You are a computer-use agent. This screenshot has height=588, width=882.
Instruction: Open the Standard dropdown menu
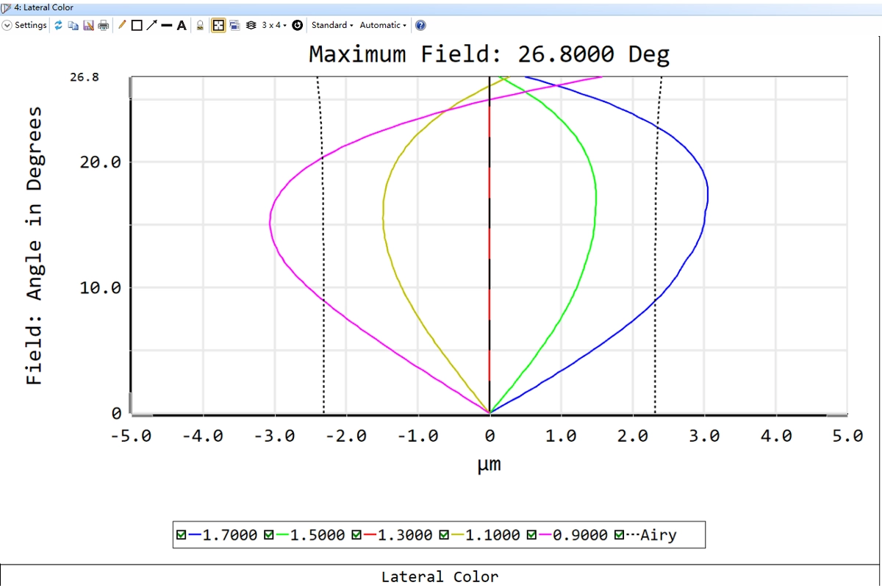tap(331, 25)
